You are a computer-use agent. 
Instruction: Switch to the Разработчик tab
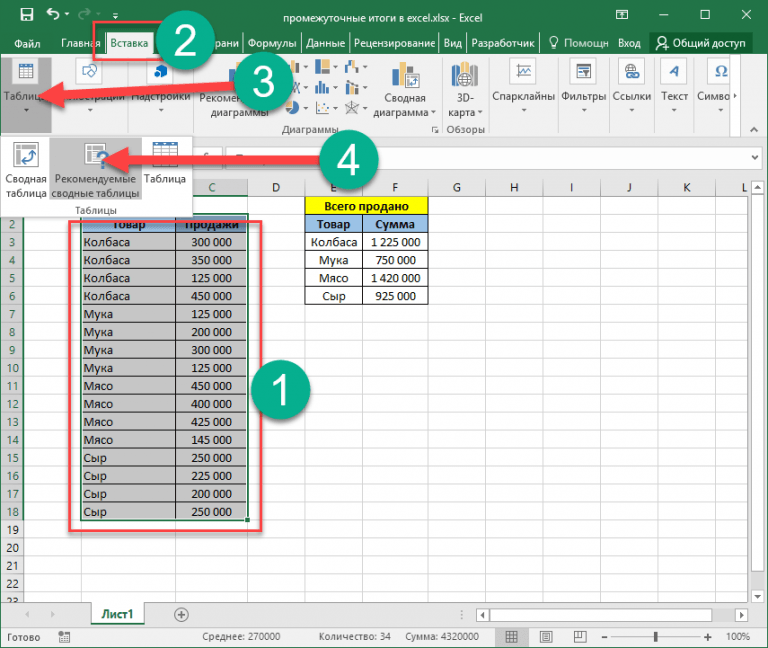click(x=503, y=43)
